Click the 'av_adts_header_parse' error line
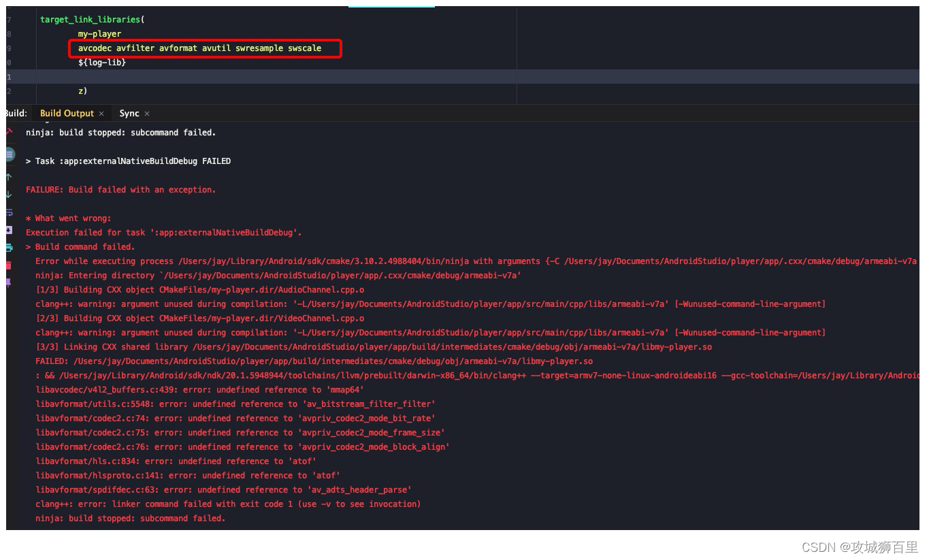Screen dimensions: 929x560 pos(223,490)
